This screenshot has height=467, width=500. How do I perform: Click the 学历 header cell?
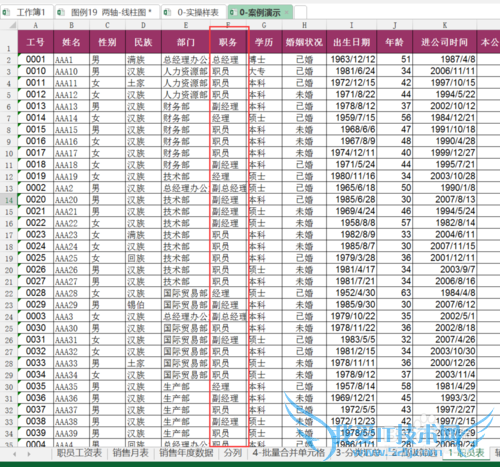tap(264, 42)
